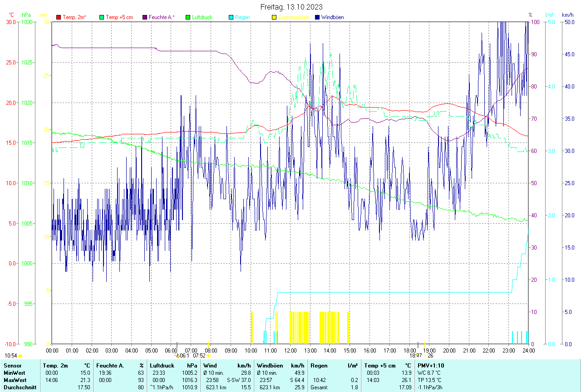This screenshot has height=392, width=581.
Task: Click the yellow sun icon next to 10:54
Action: [20, 356]
